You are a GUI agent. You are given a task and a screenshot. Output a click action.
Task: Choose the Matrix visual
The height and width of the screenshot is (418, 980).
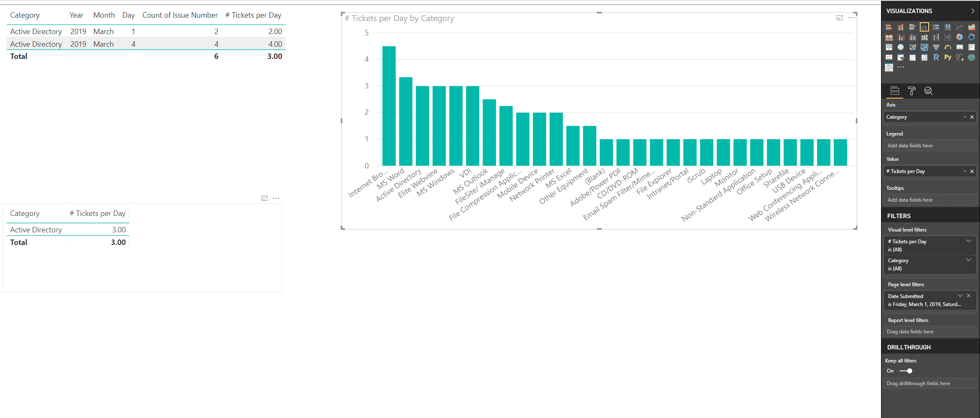click(x=924, y=57)
